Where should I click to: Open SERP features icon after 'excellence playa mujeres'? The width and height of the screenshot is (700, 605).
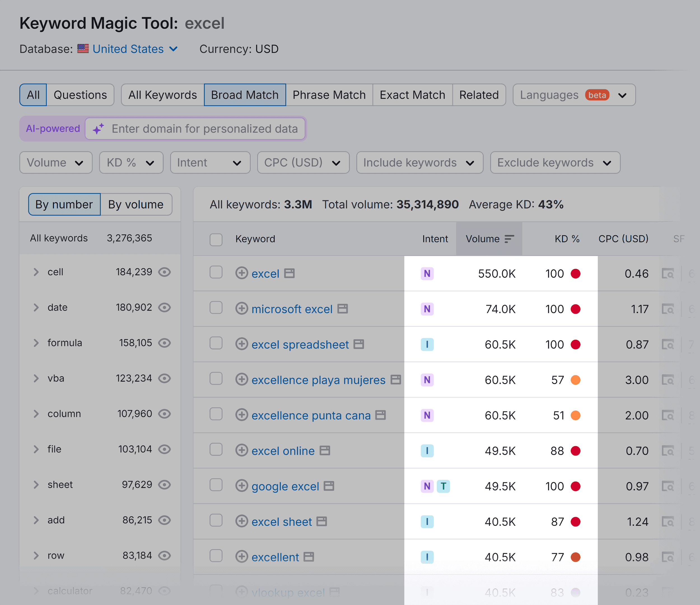point(396,379)
